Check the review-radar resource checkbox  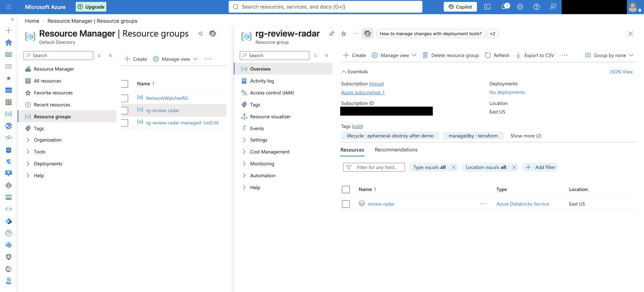[346, 204]
